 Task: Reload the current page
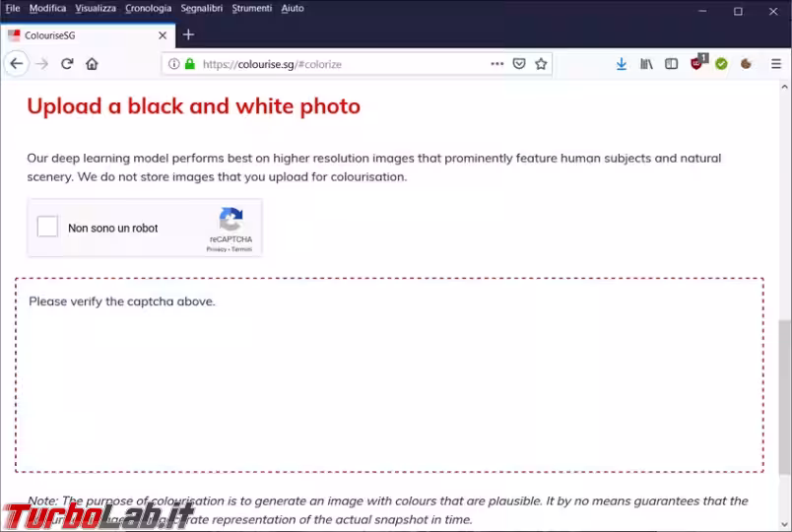tap(67, 64)
